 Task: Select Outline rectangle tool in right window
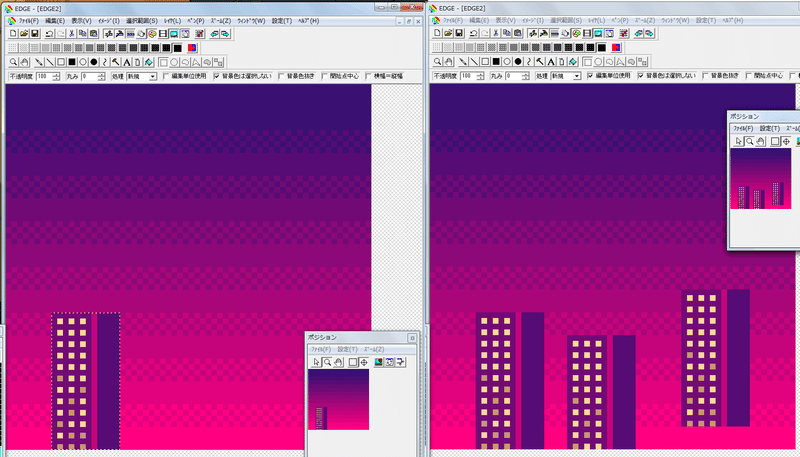point(485,62)
